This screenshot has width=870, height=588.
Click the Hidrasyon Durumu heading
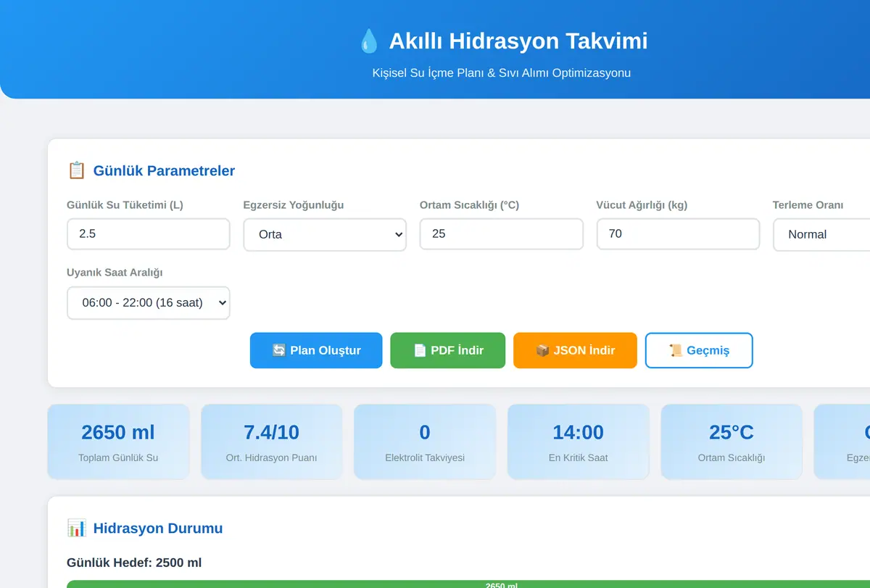pos(158,529)
